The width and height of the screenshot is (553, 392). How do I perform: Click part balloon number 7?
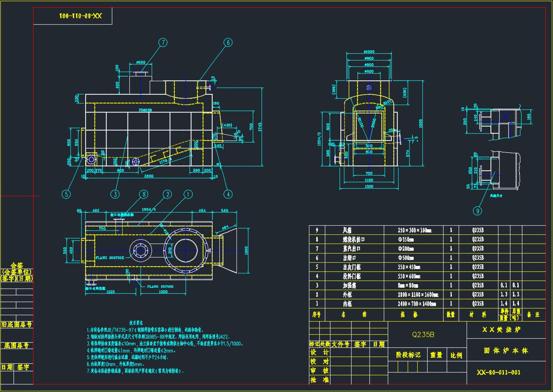163,43
